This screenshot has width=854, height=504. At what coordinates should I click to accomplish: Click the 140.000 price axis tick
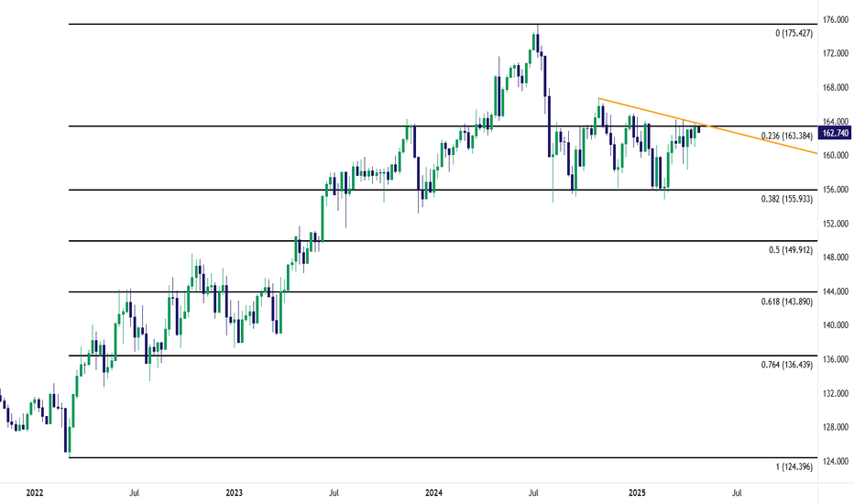836,325
